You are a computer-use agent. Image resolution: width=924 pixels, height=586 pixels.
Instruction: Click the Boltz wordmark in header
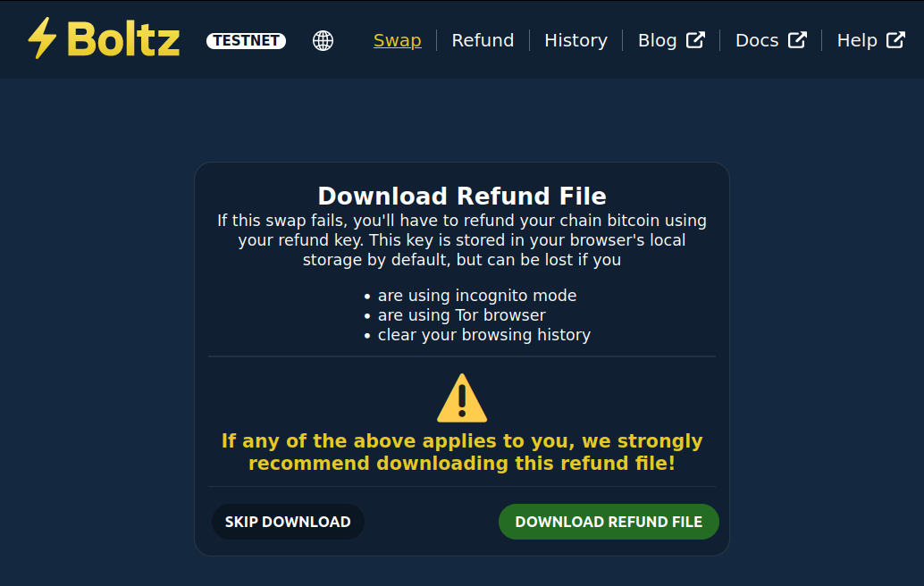[123, 39]
